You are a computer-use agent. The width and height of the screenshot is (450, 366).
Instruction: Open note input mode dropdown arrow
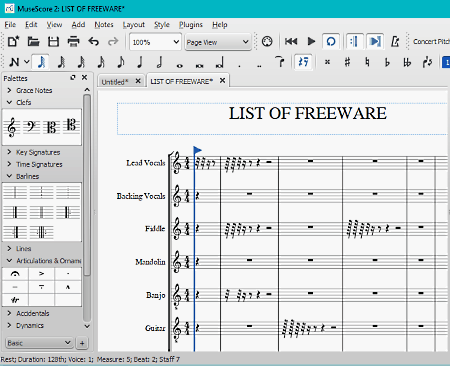tap(27, 62)
